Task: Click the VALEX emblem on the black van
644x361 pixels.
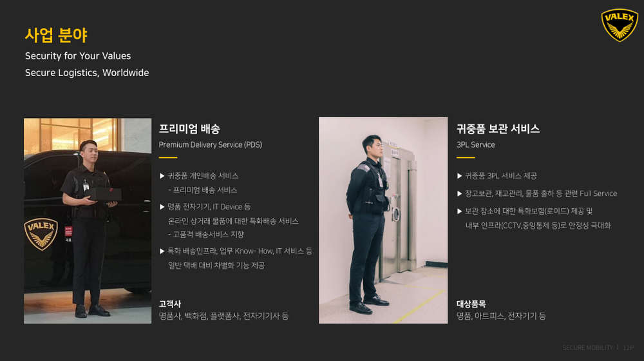Action: 41,234
